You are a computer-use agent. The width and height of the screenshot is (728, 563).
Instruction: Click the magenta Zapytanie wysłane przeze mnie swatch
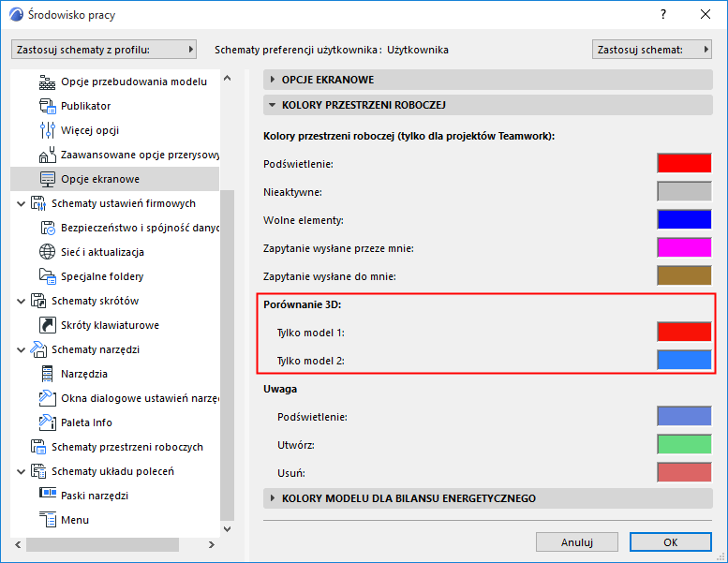click(684, 247)
